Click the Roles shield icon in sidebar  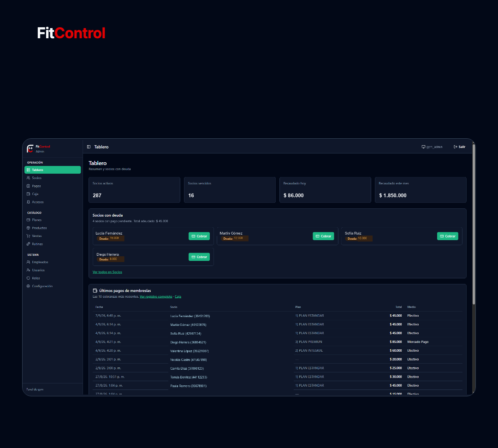point(28,278)
